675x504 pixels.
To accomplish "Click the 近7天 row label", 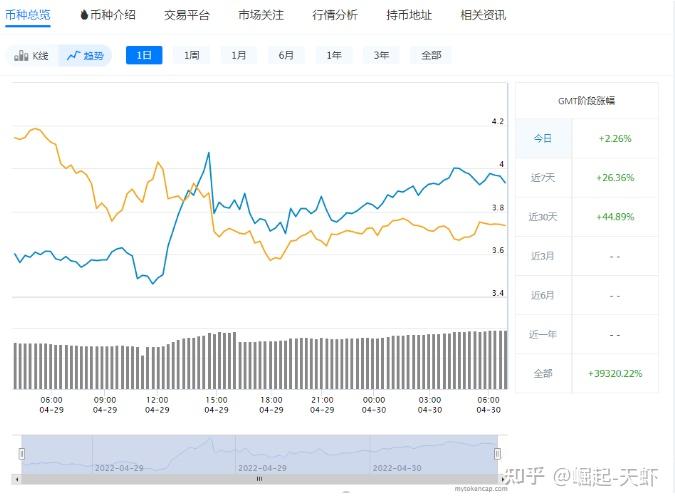I will 542,178.
